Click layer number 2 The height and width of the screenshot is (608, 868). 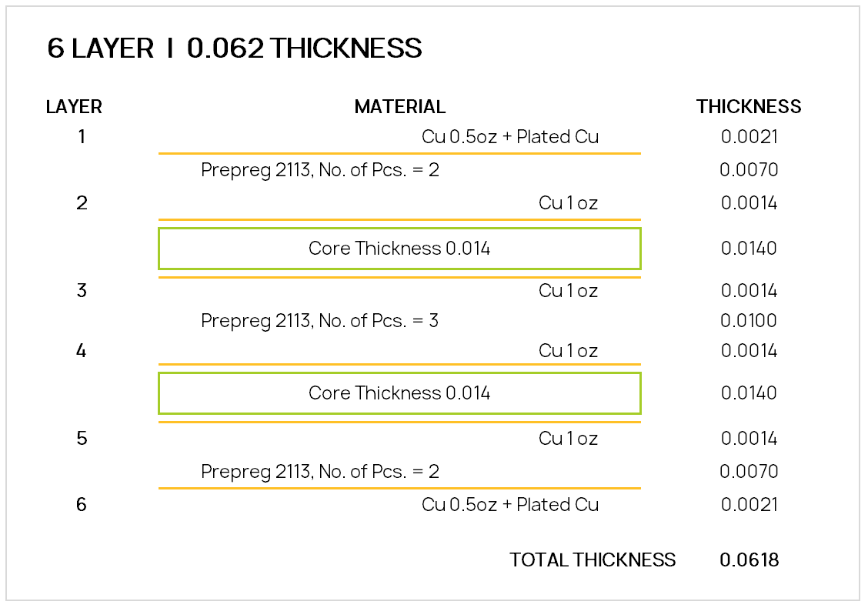tap(82, 203)
